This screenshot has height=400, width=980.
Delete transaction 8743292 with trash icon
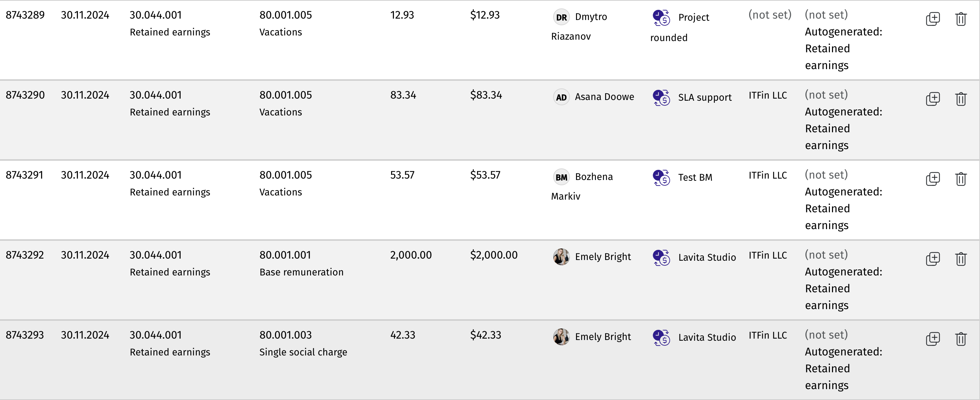[961, 258]
